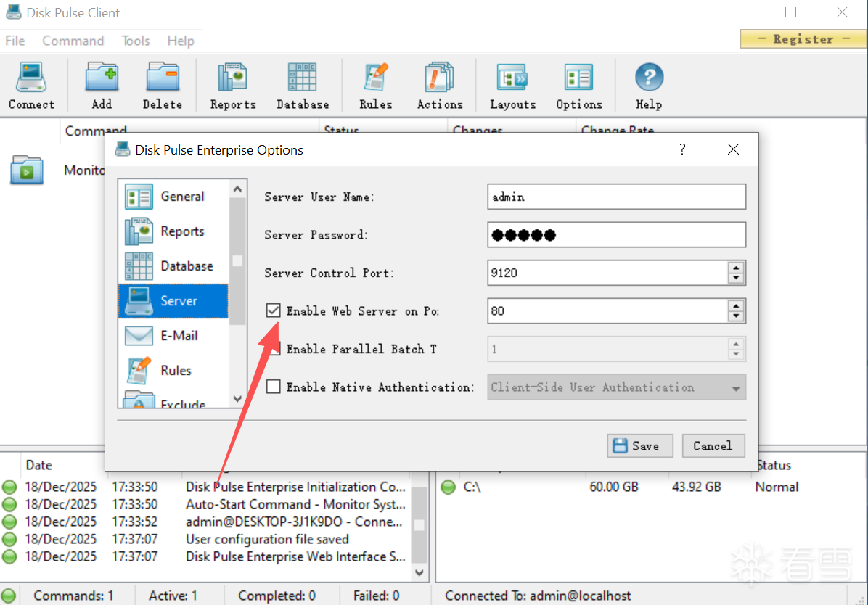Click the 43.92 GB free space value

697,487
